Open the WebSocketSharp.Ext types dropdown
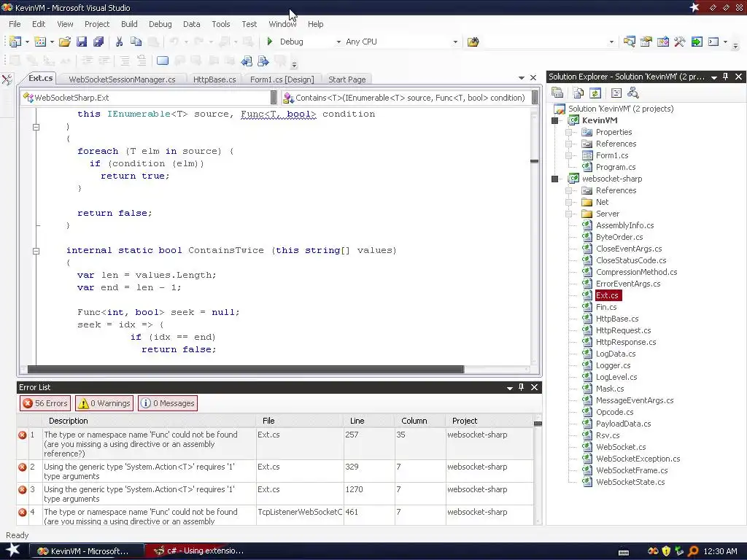This screenshot has height=560, width=747. coord(274,98)
